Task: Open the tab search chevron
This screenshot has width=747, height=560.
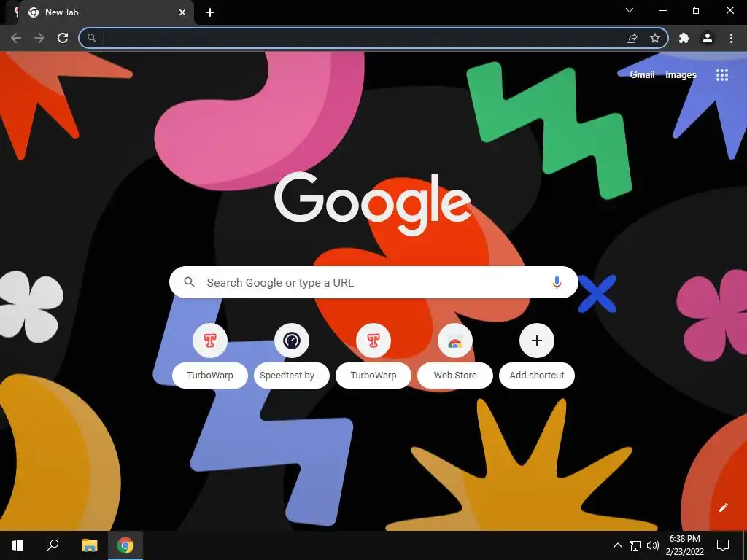Action: coord(630,10)
